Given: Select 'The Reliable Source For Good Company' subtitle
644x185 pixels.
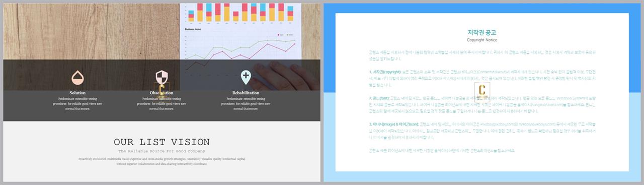Looking at the screenshot, I should click(x=162, y=151).
